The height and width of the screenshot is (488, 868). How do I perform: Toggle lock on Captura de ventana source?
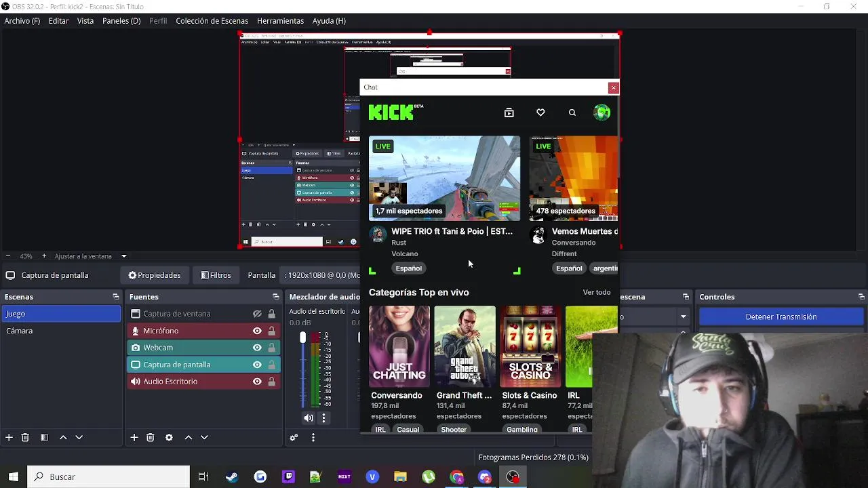click(271, 314)
